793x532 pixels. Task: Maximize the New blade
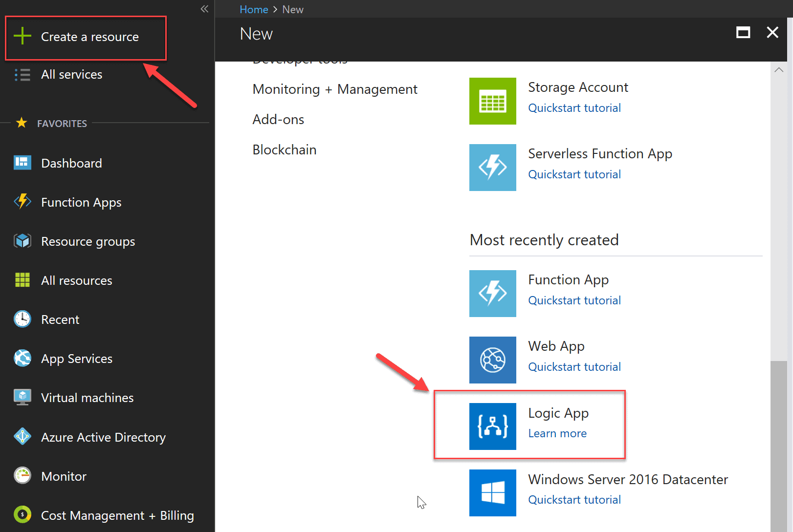coord(743,33)
